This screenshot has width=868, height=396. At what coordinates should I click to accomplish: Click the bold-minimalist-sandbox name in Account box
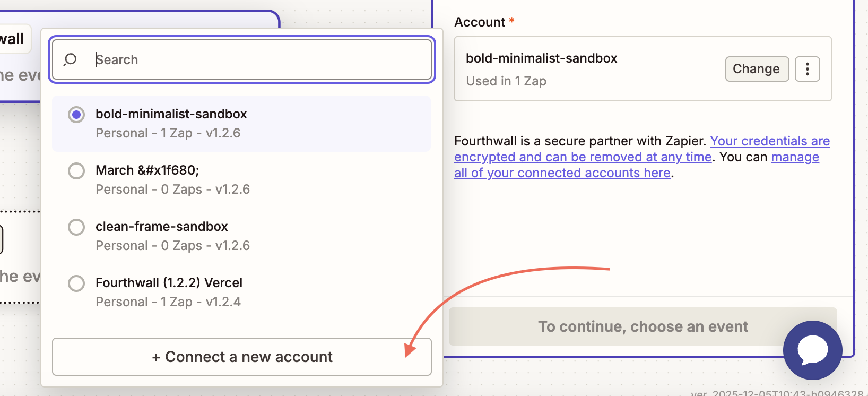pos(541,58)
